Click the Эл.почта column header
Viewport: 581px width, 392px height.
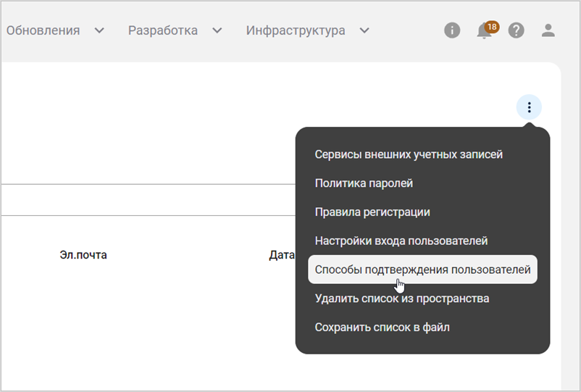point(83,255)
